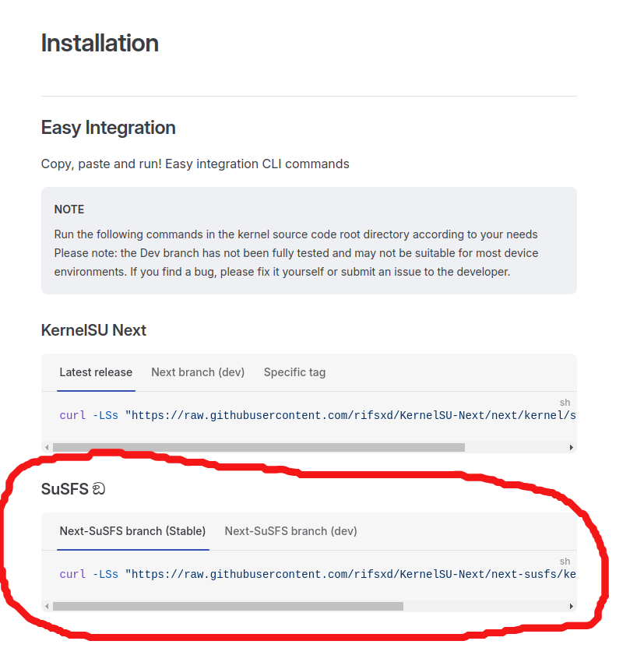Click the SuSFS code block scrollbar thumb
Image resolution: width=644 pixels, height=655 pixels.
(x=228, y=606)
